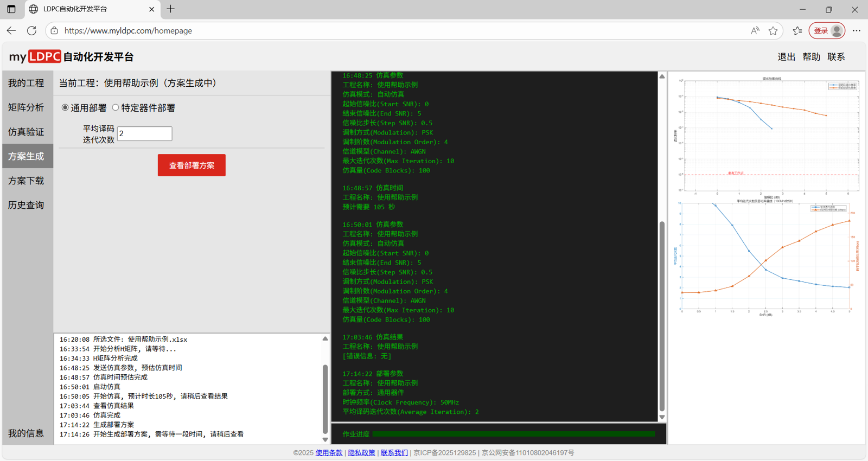
Task: Refresh the current page
Action: coord(32,31)
